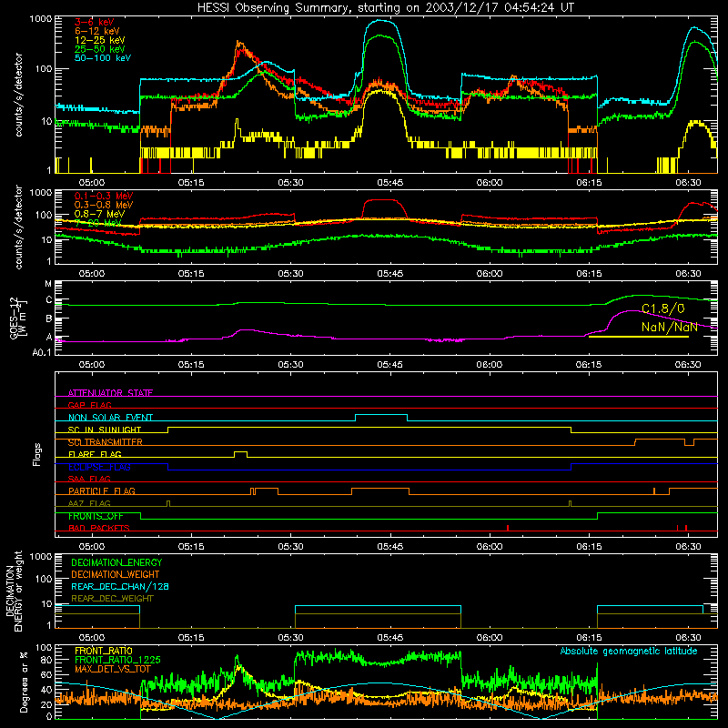Select the 'DECIMATION_WEIGHT' legend label
The image size is (728, 728).
[116, 575]
